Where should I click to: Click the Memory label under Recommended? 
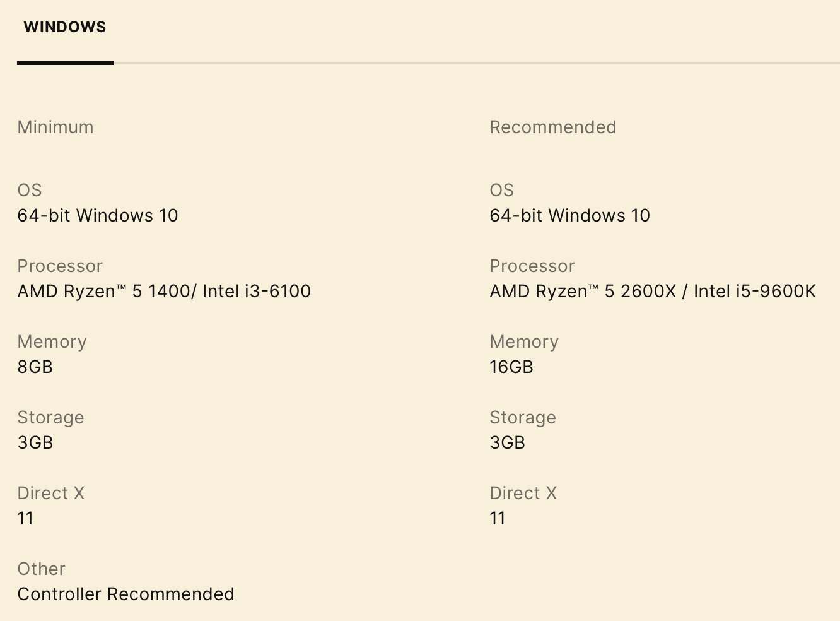(524, 341)
